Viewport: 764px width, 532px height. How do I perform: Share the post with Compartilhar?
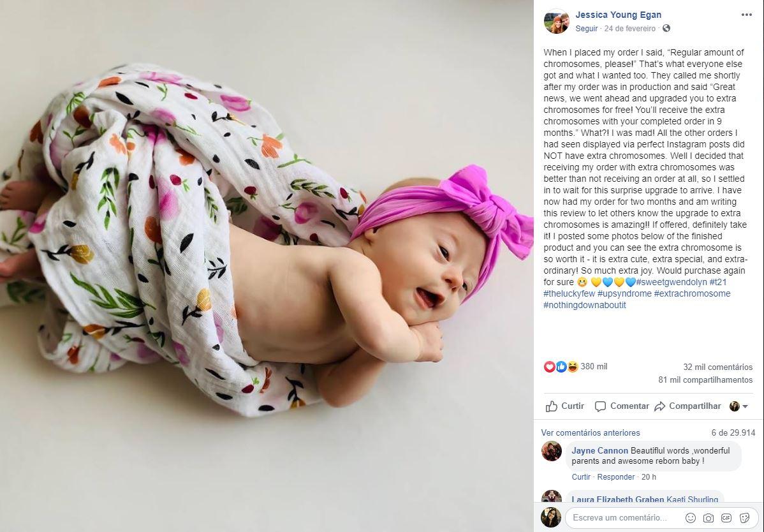tap(687, 406)
